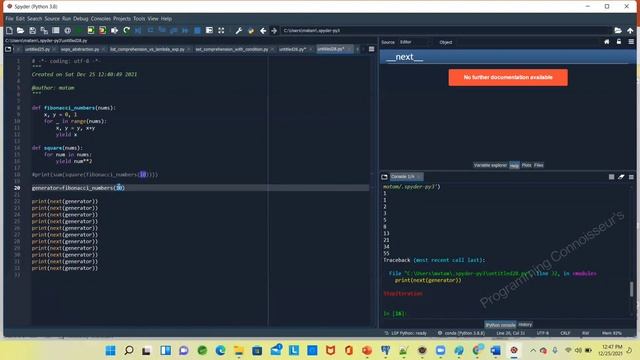640x360 pixels.
Task: Go forward to next cursor position
Action: [274, 31]
